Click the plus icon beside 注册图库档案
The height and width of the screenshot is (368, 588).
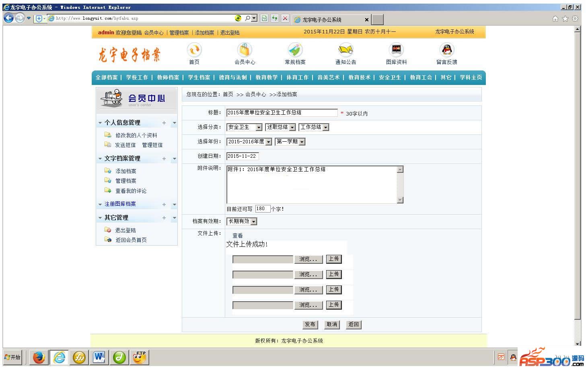pos(164,205)
